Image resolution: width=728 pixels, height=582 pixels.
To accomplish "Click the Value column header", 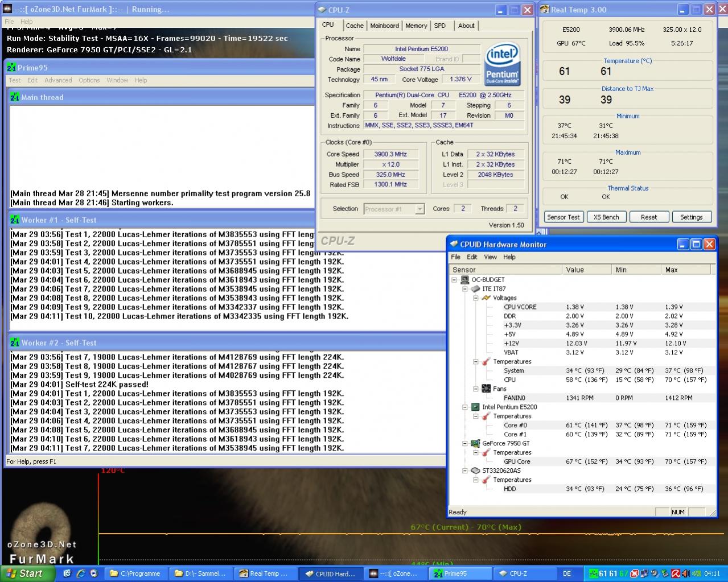I will point(587,270).
